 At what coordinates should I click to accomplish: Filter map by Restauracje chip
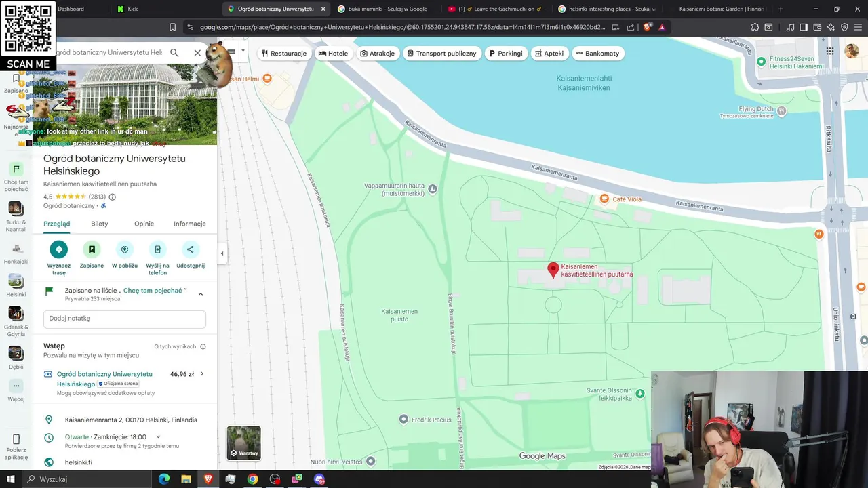coord(284,54)
